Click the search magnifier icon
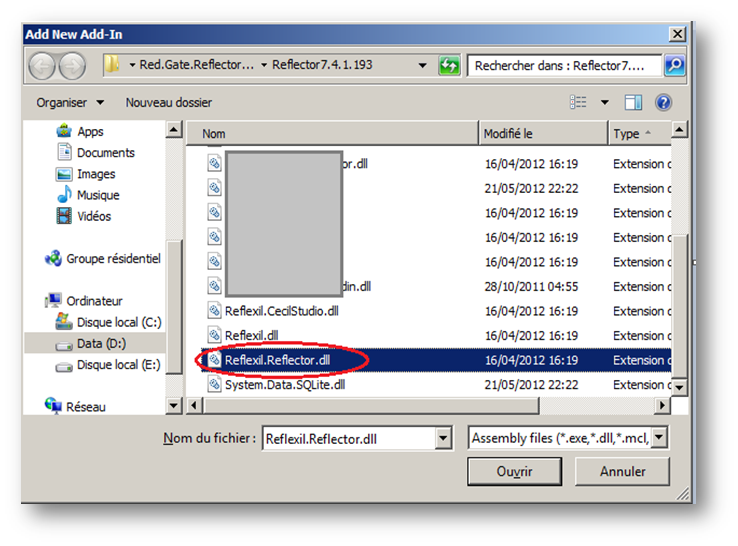This screenshot has height=546, width=738. point(675,65)
